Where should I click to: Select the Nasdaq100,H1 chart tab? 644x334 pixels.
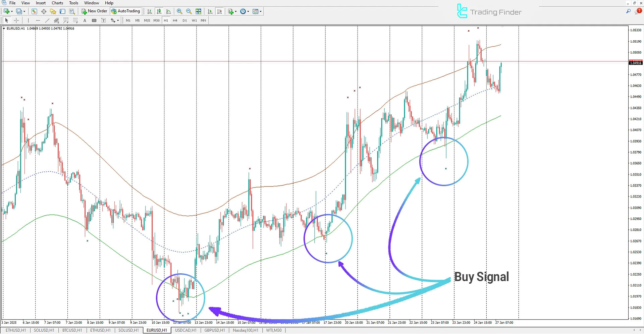pyautogui.click(x=245, y=330)
